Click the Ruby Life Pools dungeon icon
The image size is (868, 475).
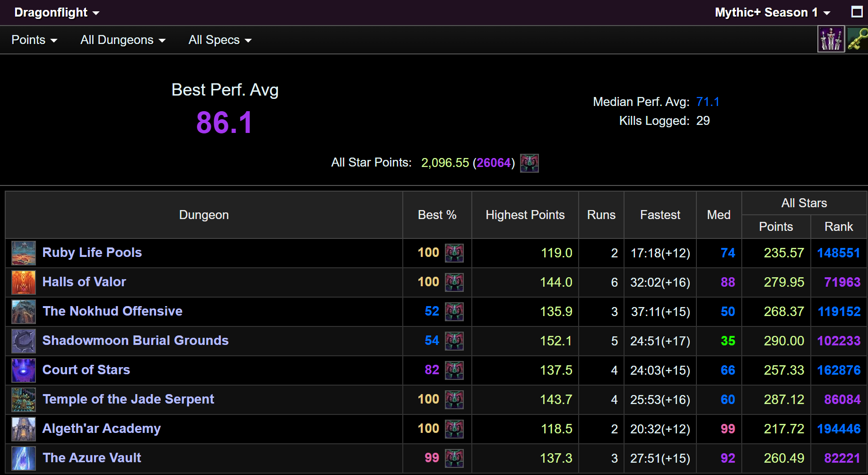tap(24, 253)
